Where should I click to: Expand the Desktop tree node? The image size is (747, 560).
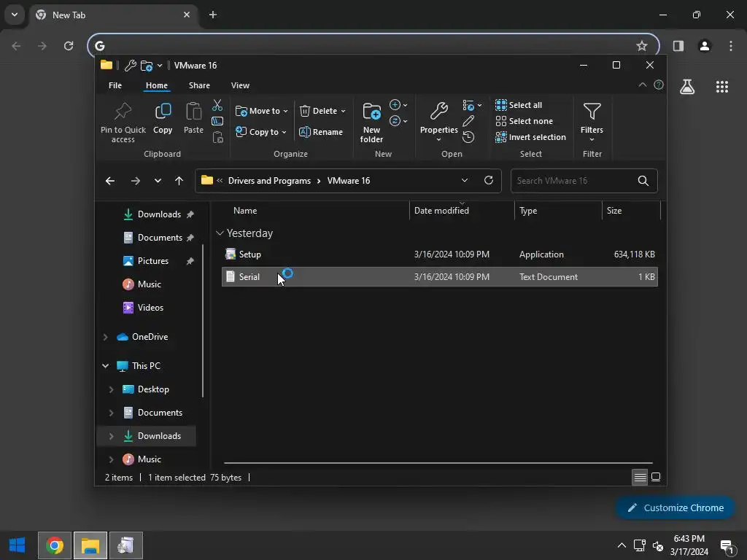pyautogui.click(x=111, y=389)
